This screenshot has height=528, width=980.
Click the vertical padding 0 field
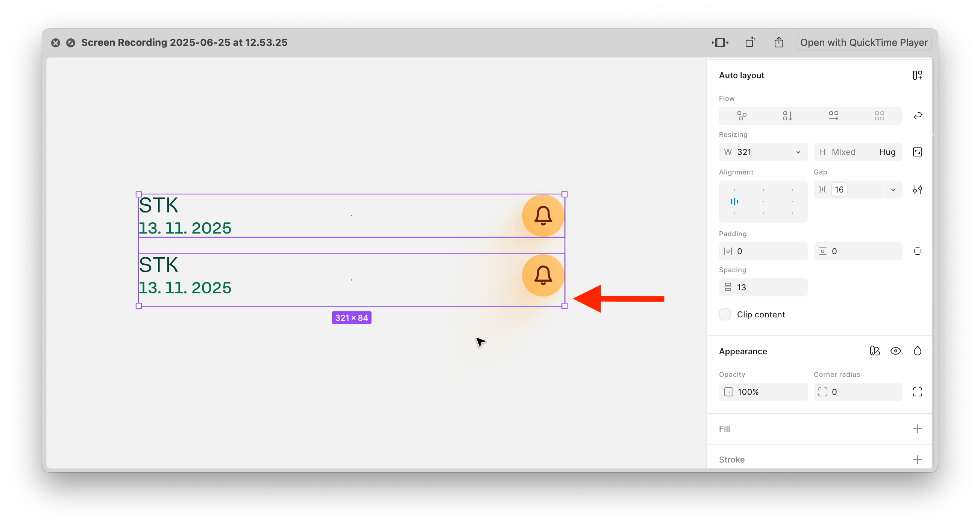tap(857, 251)
